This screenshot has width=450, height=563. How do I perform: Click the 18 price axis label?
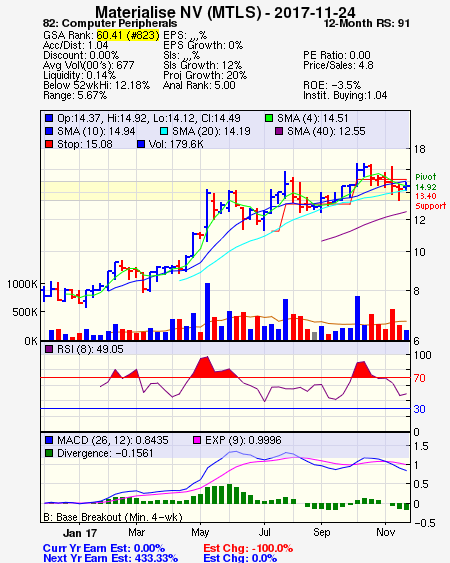point(419,149)
